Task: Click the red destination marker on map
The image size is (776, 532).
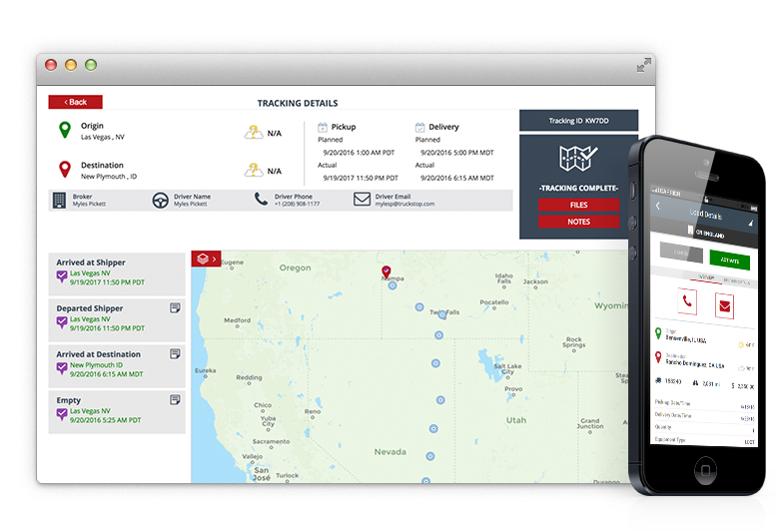Action: pos(387,270)
